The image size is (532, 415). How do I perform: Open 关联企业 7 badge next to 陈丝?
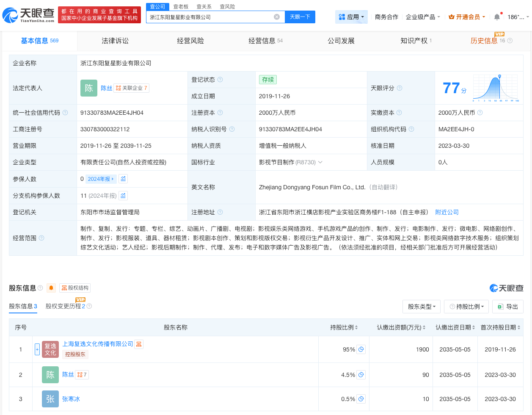(131, 88)
